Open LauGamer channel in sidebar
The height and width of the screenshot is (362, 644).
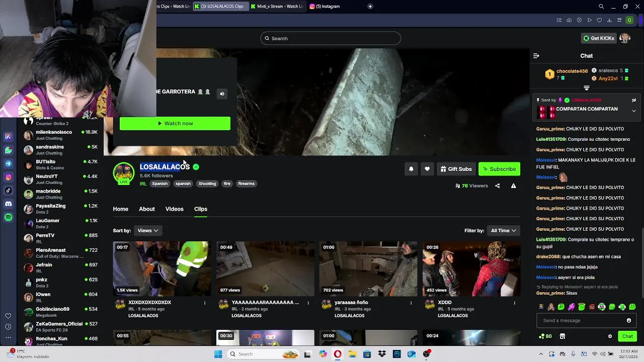(61, 223)
